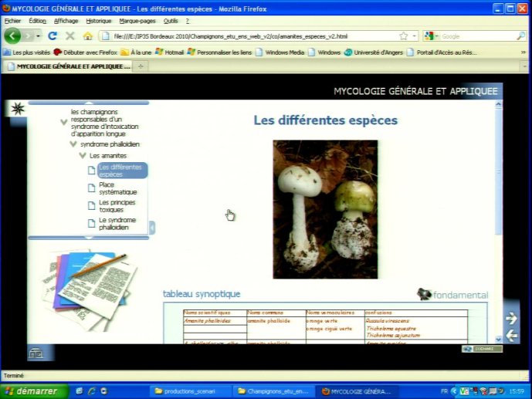Screen dimensions: 532x399
Task: Click the mushroom photo
Action: tap(325, 209)
